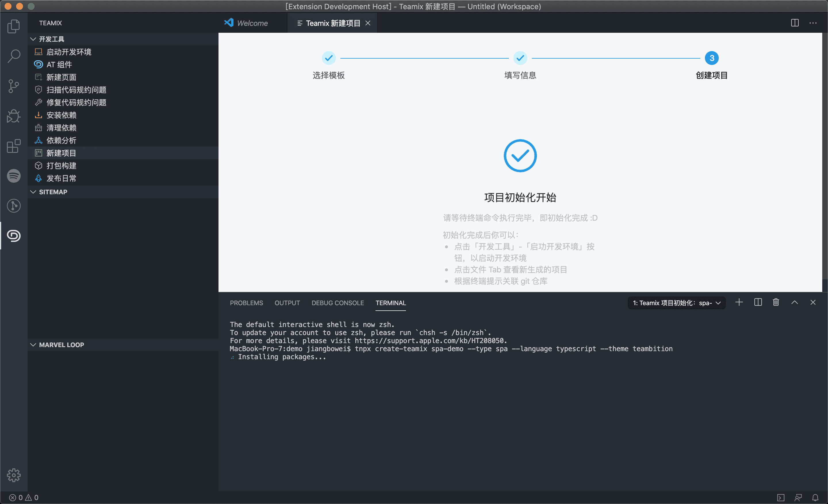Viewport: 828px width, 504px height.
Task: Click the status bar feedback icon
Action: point(798,497)
